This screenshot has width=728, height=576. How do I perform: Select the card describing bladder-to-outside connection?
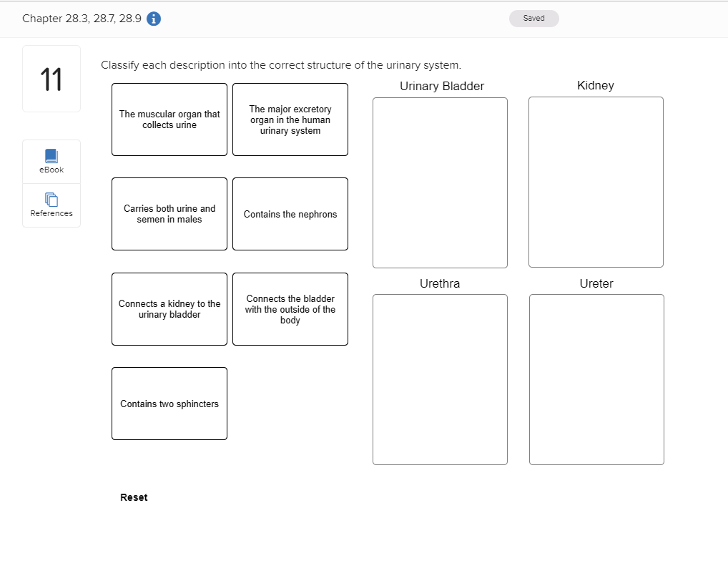coord(290,308)
